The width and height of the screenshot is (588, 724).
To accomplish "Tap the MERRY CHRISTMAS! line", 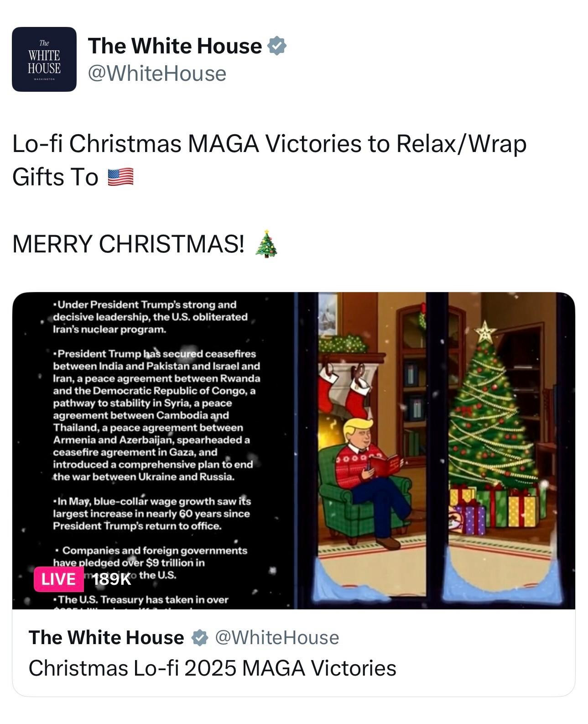I will (128, 244).
